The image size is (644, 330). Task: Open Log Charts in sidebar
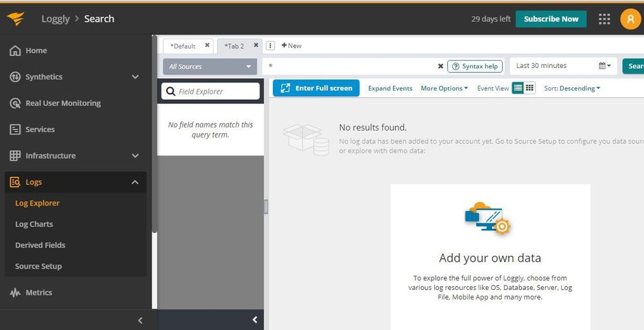point(34,224)
